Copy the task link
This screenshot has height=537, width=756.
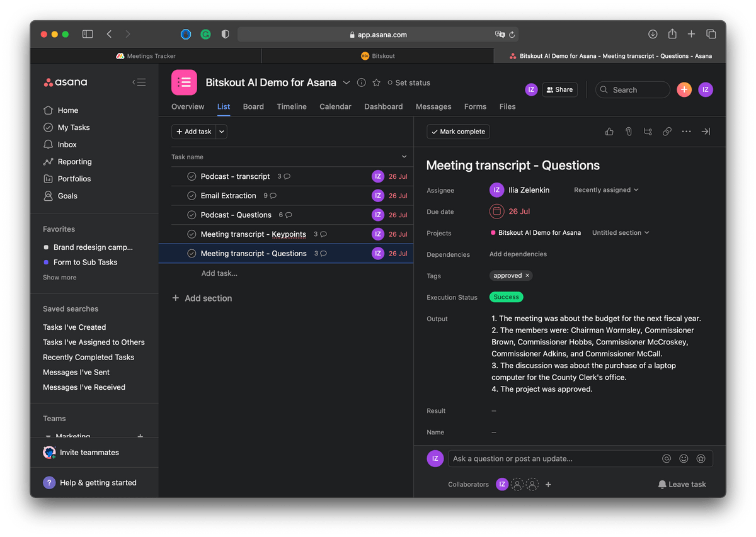pos(667,132)
